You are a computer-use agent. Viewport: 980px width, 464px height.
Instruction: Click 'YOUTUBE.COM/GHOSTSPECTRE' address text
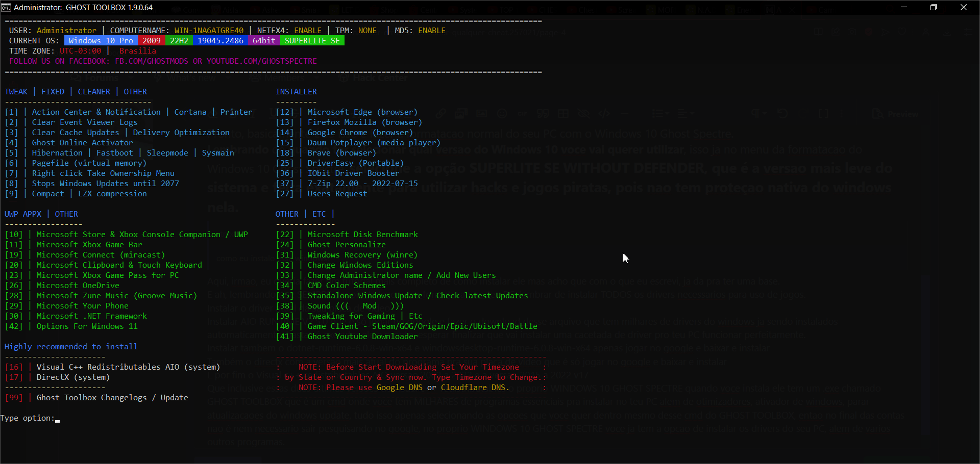pos(261,61)
